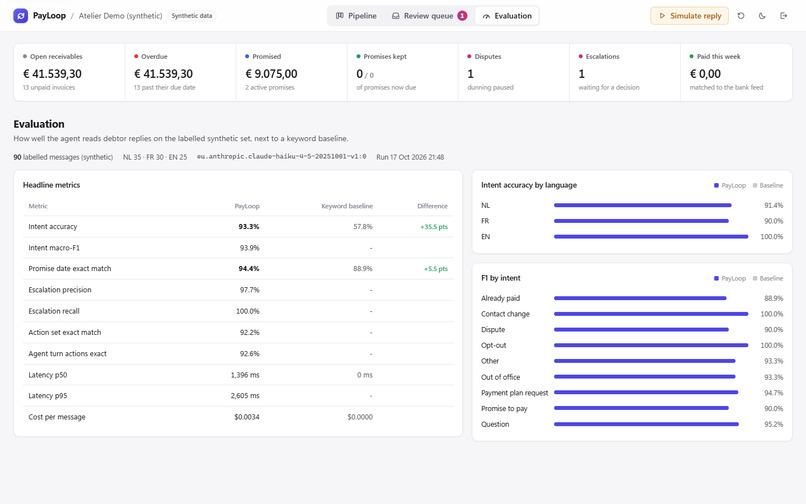Screen dimensions: 806x504
Task: Click the Atelier Demo (synthetic) breadcrumb
Action: (x=120, y=16)
